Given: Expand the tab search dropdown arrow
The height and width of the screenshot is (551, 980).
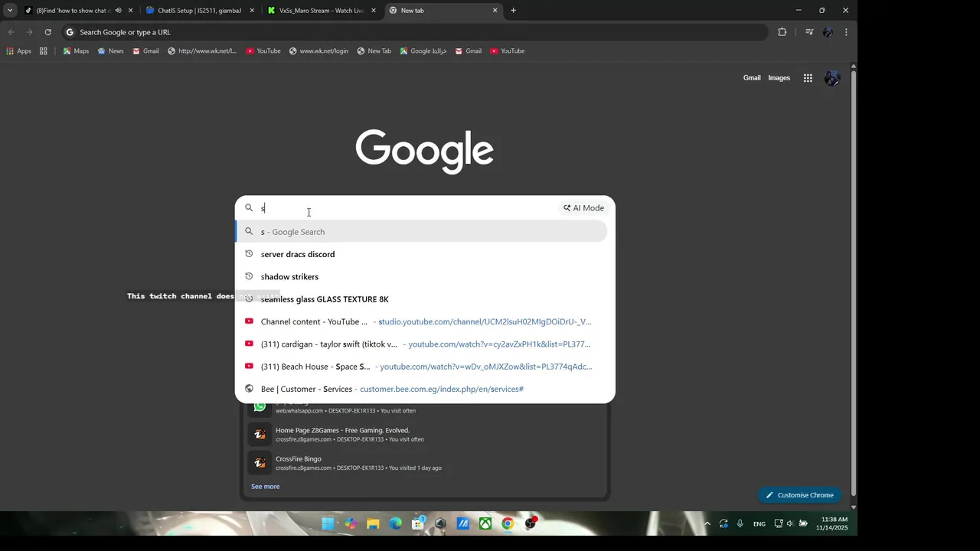Looking at the screenshot, I should pos(10,11).
